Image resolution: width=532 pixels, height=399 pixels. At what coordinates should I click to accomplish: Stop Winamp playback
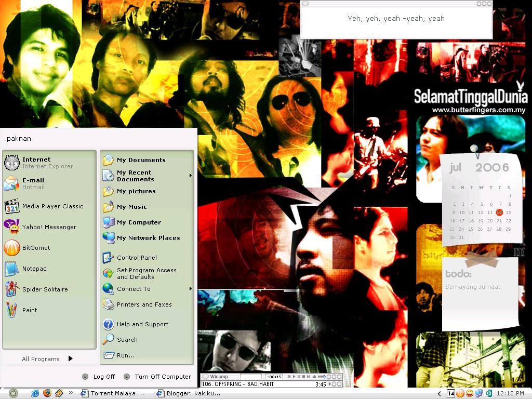[x=303, y=377]
